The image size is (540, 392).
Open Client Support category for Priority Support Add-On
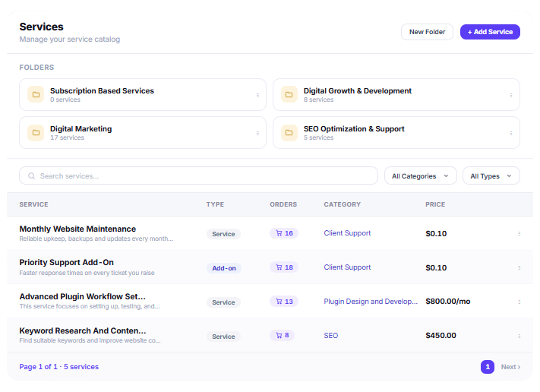[347, 267]
